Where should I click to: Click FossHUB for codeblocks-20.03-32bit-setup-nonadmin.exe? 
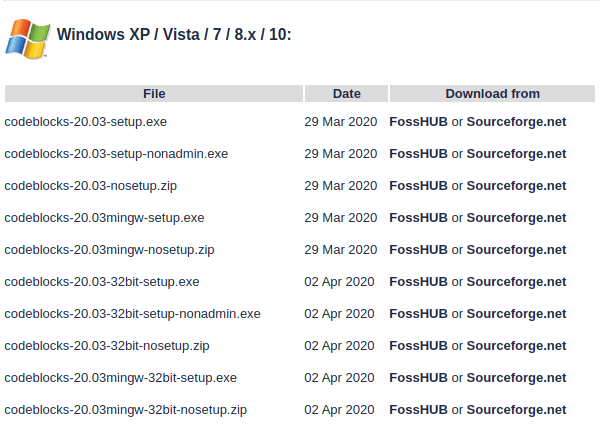point(418,314)
